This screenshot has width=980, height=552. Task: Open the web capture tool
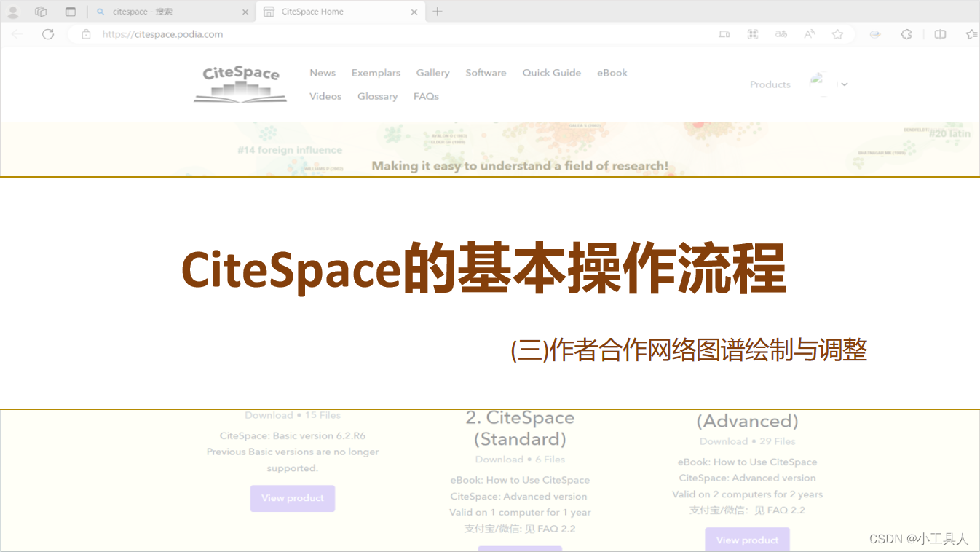753,33
